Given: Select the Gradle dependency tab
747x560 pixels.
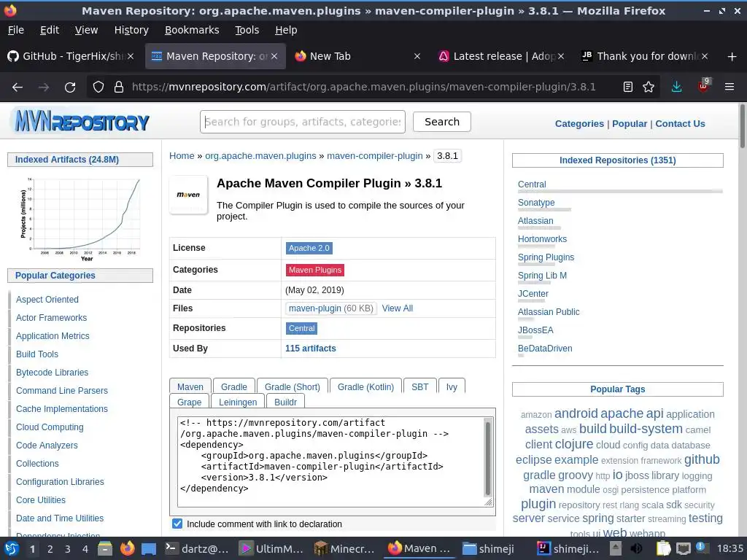Looking at the screenshot, I should pyautogui.click(x=234, y=386).
